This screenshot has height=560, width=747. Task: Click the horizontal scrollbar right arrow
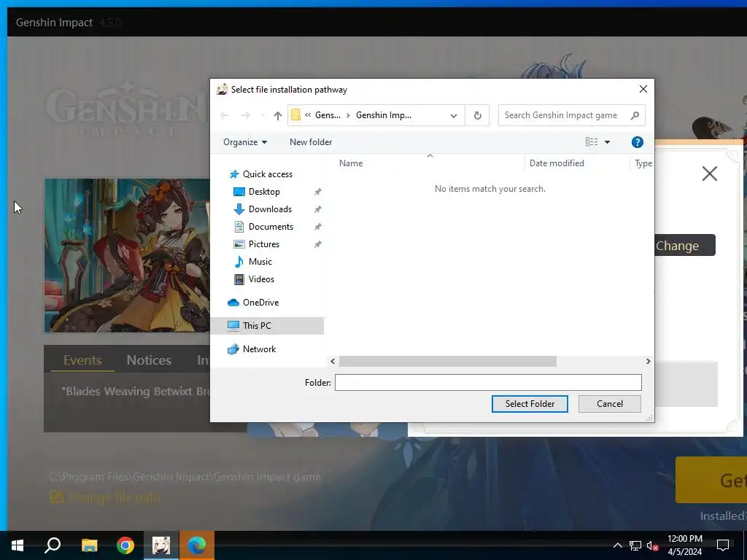(x=648, y=362)
